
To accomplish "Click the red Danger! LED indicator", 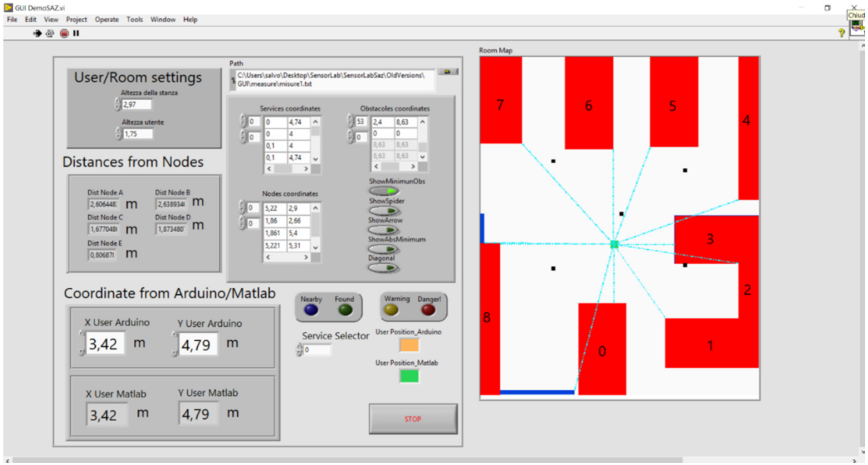I will point(428,310).
